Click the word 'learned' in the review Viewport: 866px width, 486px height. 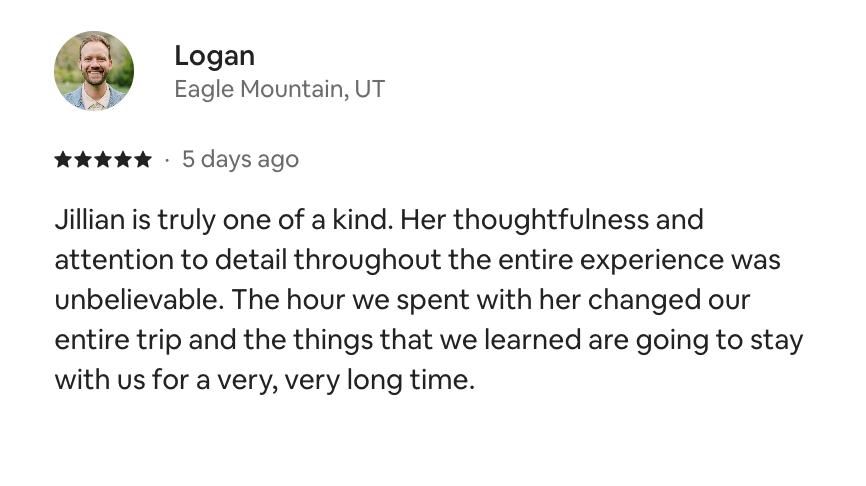coord(532,340)
